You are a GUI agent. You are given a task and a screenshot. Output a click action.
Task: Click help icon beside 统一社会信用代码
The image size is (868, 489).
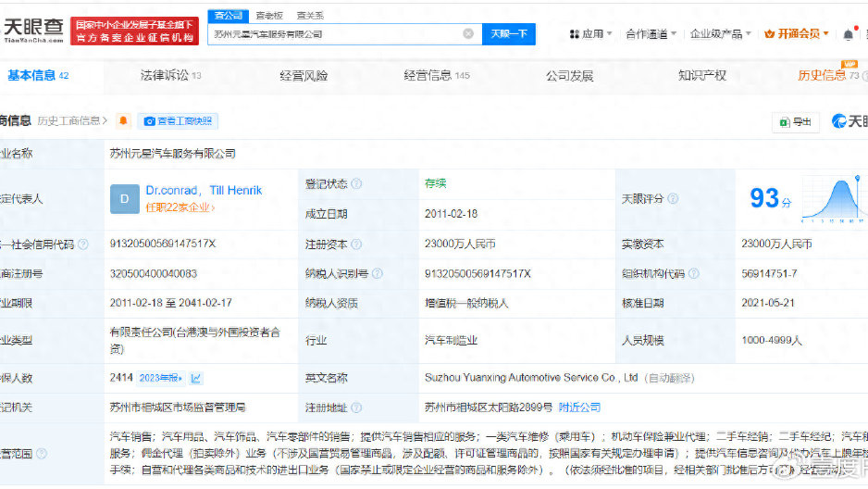[x=83, y=244]
